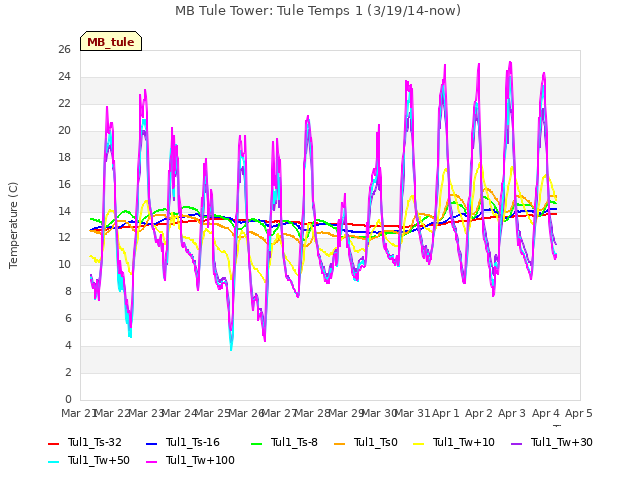The height and width of the screenshot is (480, 640).
Task: Click the Mar 24 x-axis tick label
Action: tap(179, 413)
